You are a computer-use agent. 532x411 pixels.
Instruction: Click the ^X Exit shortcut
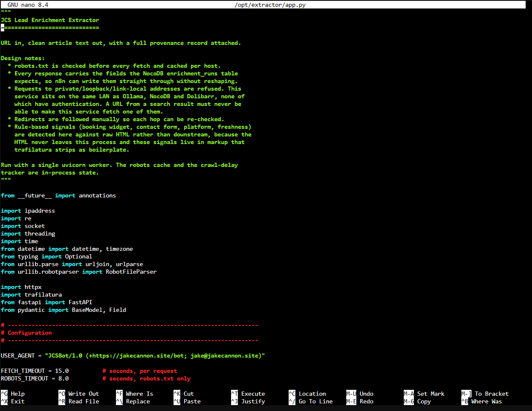coord(13,401)
